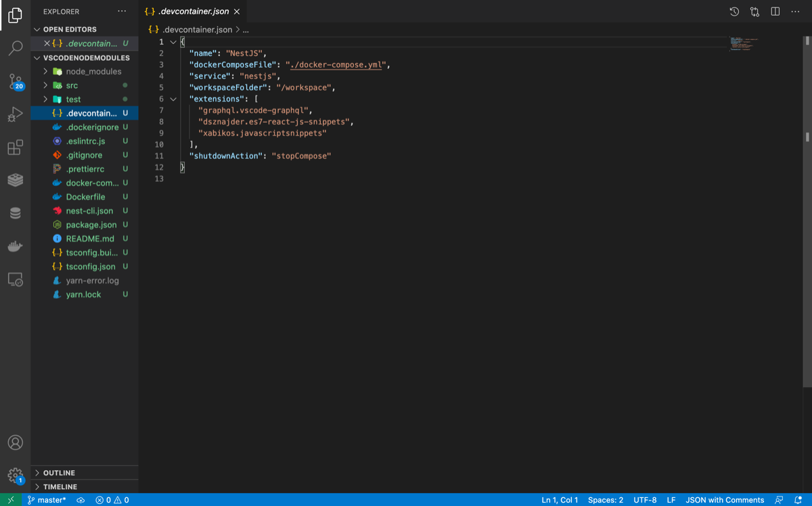Open the docker-compose file in explorer

point(85,183)
